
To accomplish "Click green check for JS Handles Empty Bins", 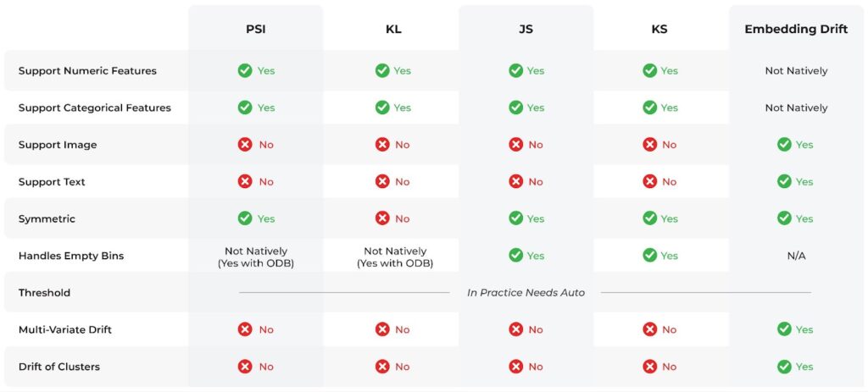I will pos(515,256).
